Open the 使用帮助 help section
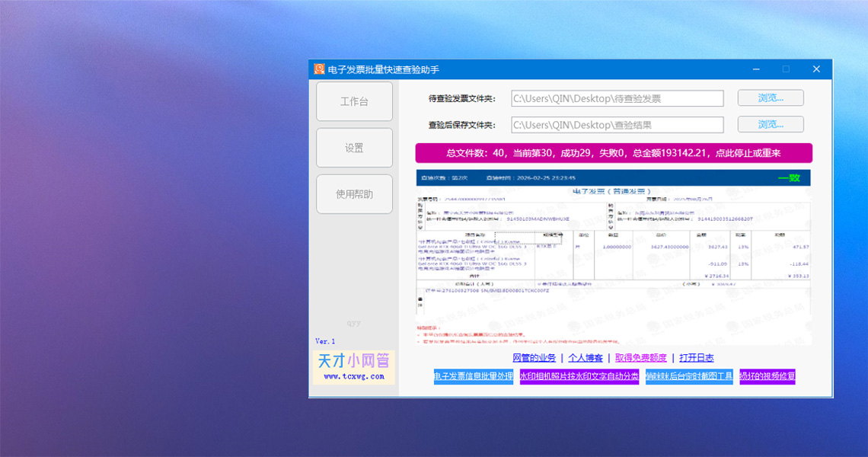868x457 pixels. 354,193
